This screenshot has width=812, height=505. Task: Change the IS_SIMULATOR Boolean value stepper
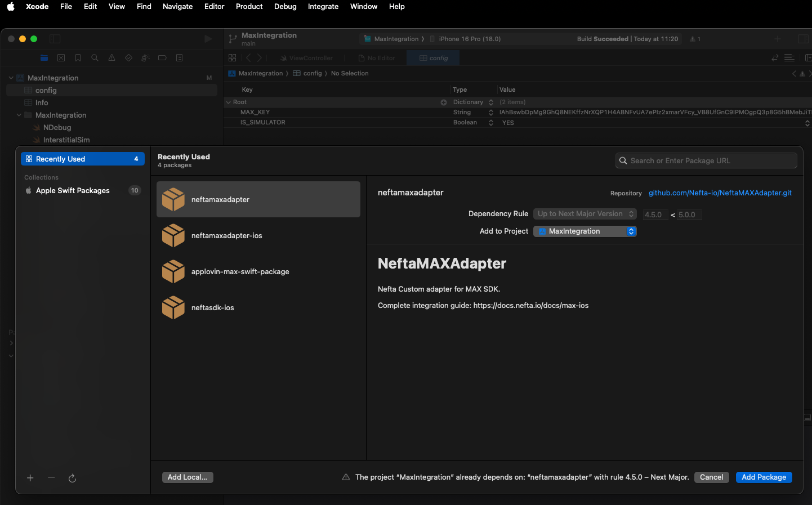point(807,123)
